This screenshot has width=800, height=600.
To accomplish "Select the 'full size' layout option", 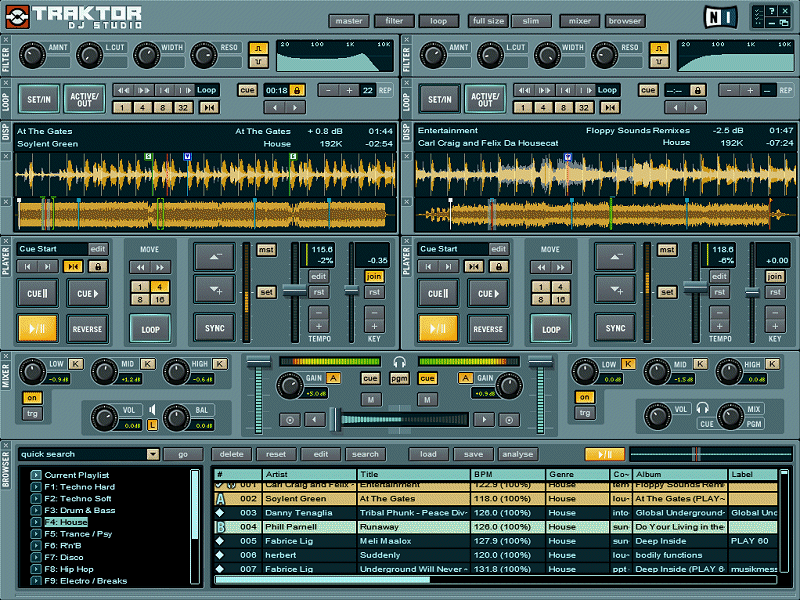I will pyautogui.click(x=488, y=20).
